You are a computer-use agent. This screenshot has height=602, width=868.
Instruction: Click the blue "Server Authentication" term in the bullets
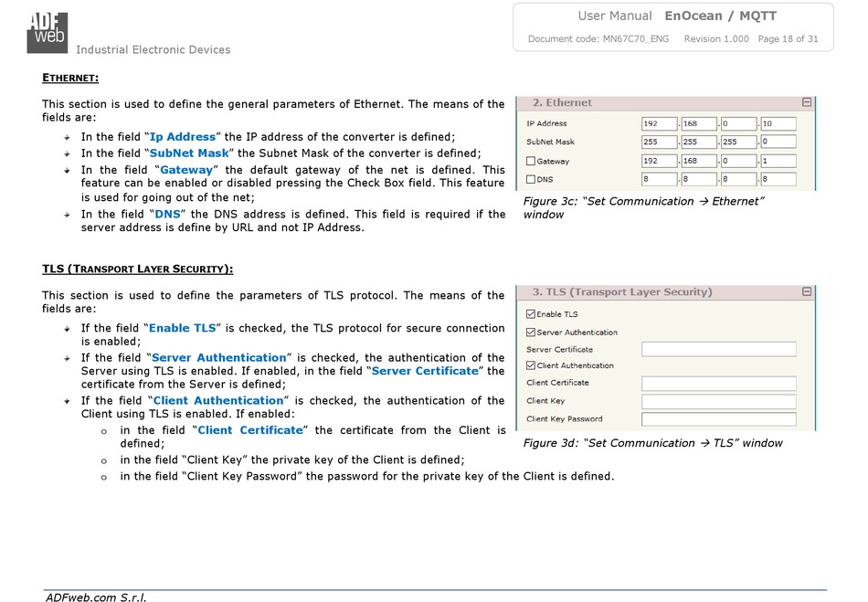coord(218,357)
